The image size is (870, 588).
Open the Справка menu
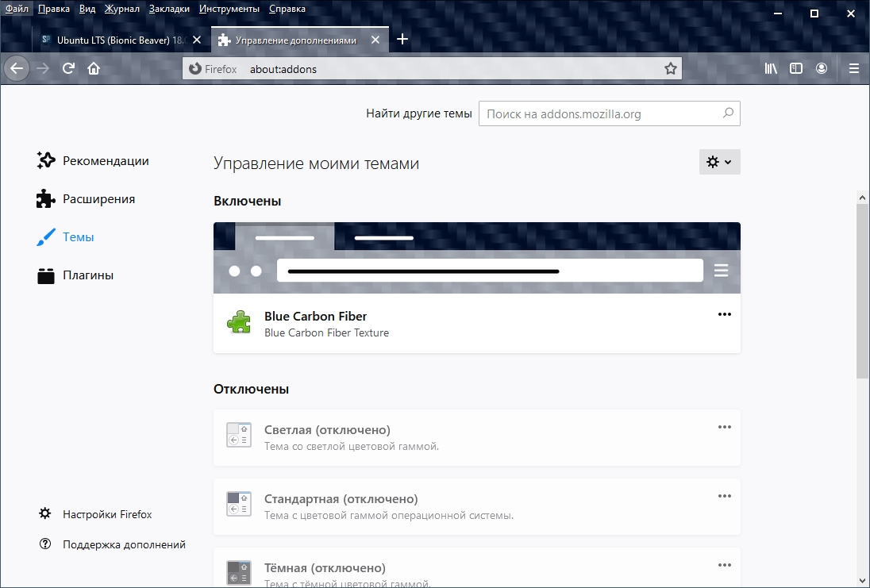pos(287,9)
